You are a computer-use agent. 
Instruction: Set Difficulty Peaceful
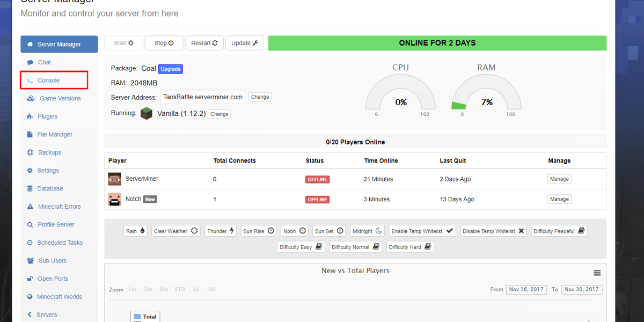559,231
